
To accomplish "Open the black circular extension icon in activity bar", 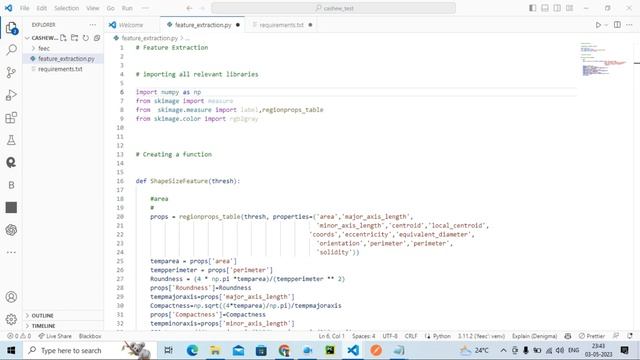I will [11, 162].
